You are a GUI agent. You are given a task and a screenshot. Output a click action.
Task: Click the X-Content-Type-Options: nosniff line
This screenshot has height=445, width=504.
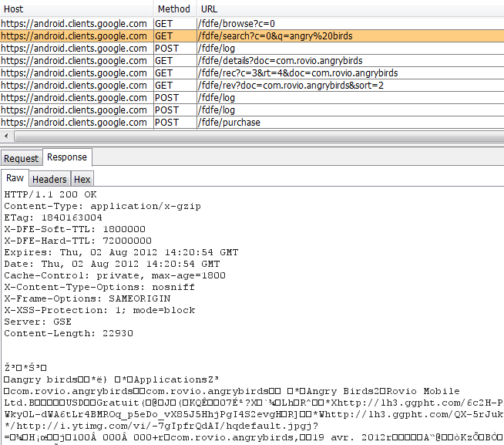point(99,288)
